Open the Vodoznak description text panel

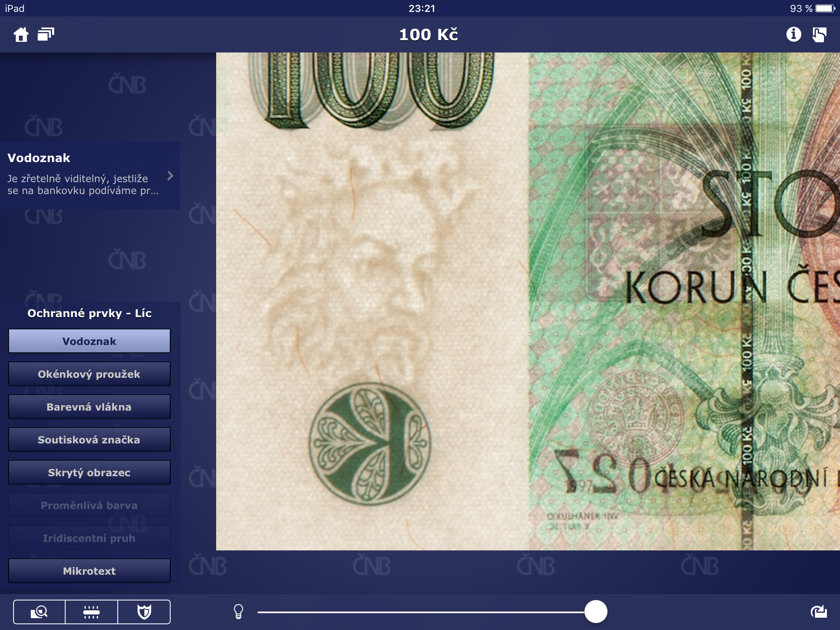click(90, 176)
